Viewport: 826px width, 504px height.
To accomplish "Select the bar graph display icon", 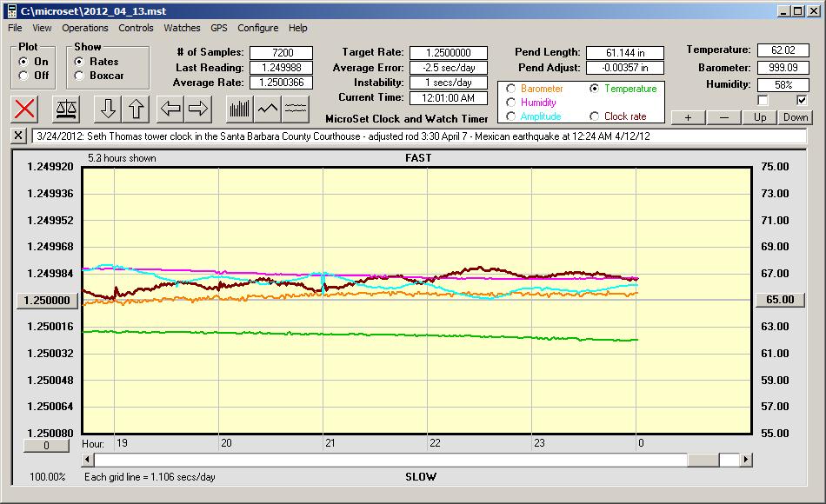I will pyautogui.click(x=240, y=109).
